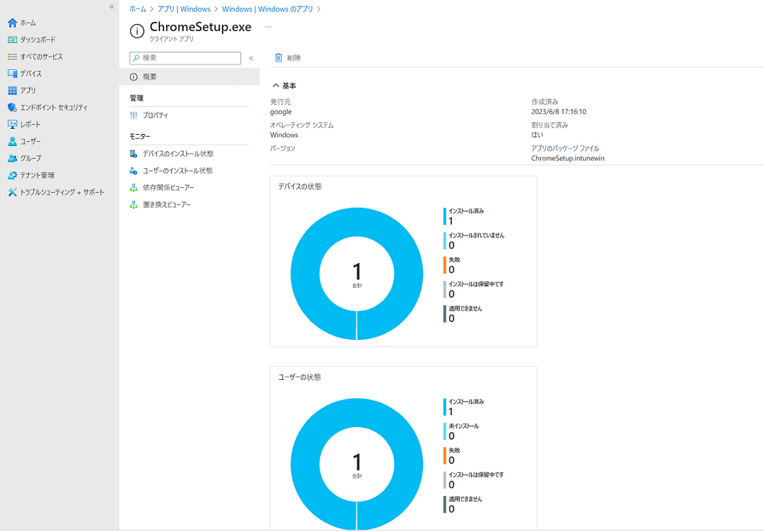Collapse the left navigation sidebar chevron

pos(112,7)
